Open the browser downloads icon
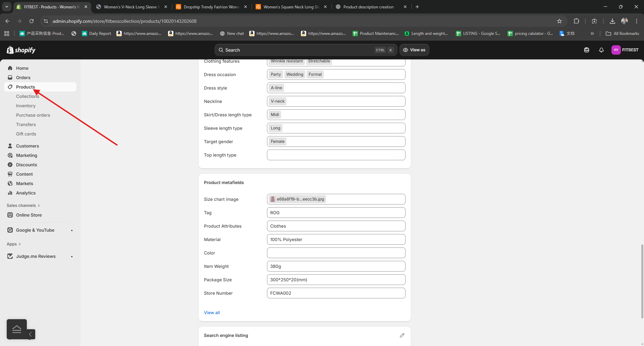Image resolution: width=644 pixels, height=346 pixels. click(x=612, y=21)
